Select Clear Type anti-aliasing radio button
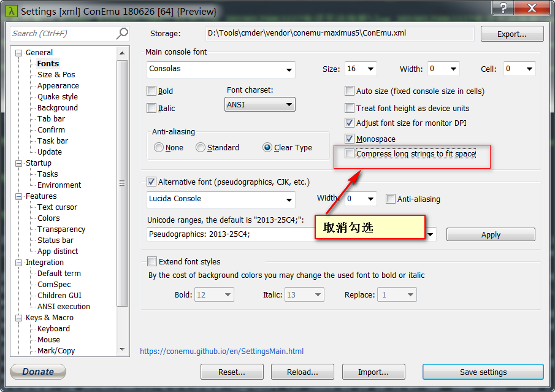Screen dimensions: 555x392 point(267,147)
